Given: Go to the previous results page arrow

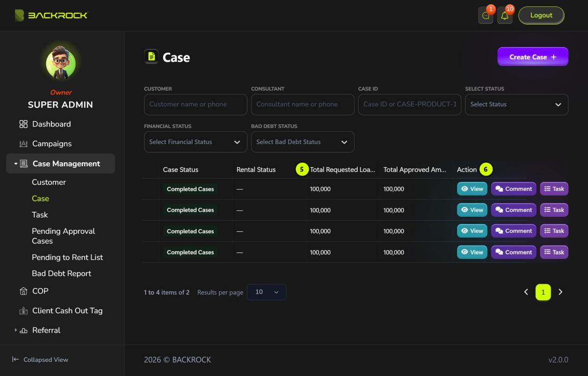Looking at the screenshot, I should [526, 292].
